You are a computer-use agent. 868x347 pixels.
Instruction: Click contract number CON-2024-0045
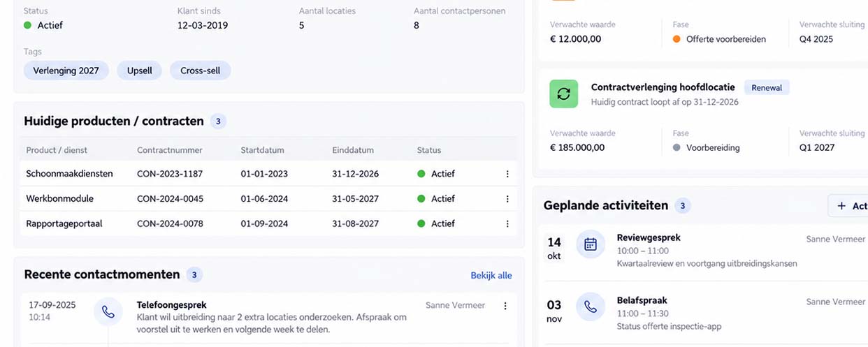pyautogui.click(x=171, y=199)
